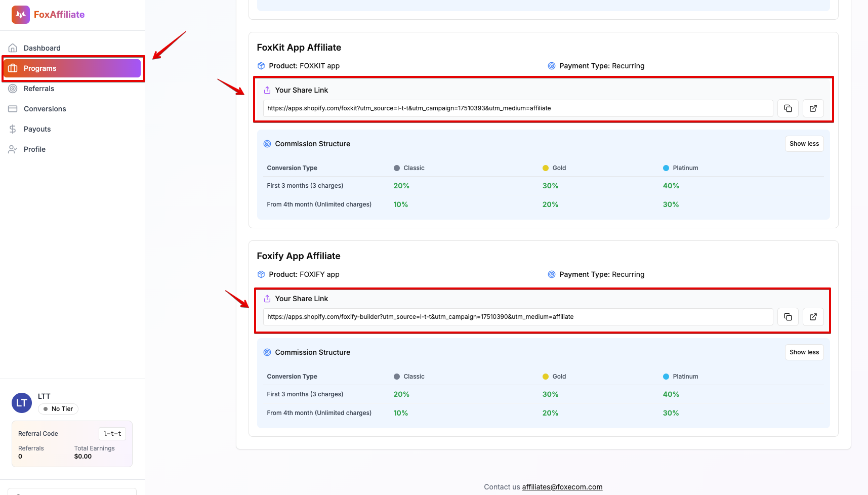Click FoxKit Platinum 40% value
Screen dimensions: 868x495
point(671,186)
